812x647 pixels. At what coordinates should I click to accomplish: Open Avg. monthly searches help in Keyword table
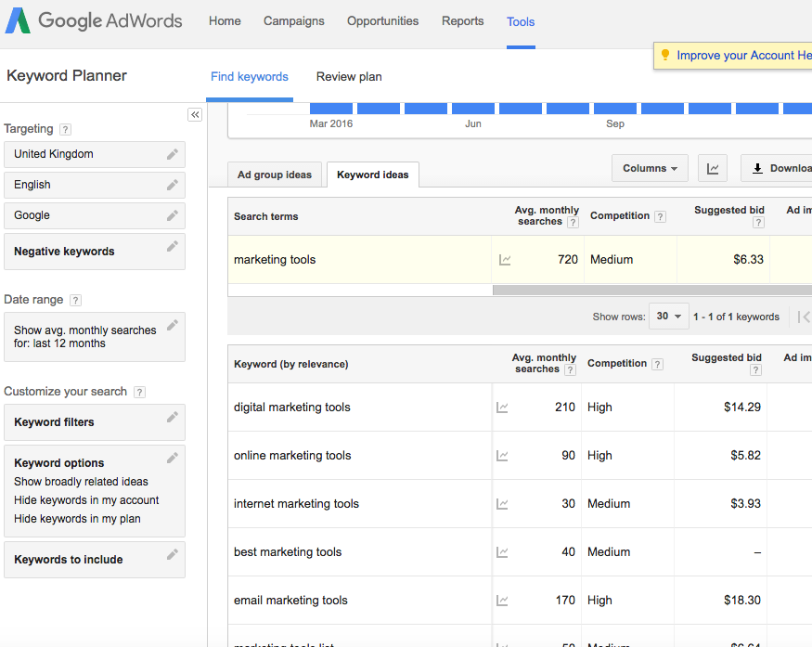point(570,369)
